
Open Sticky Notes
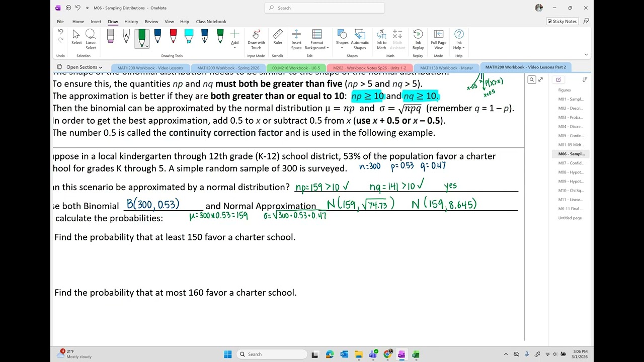tap(562, 21)
